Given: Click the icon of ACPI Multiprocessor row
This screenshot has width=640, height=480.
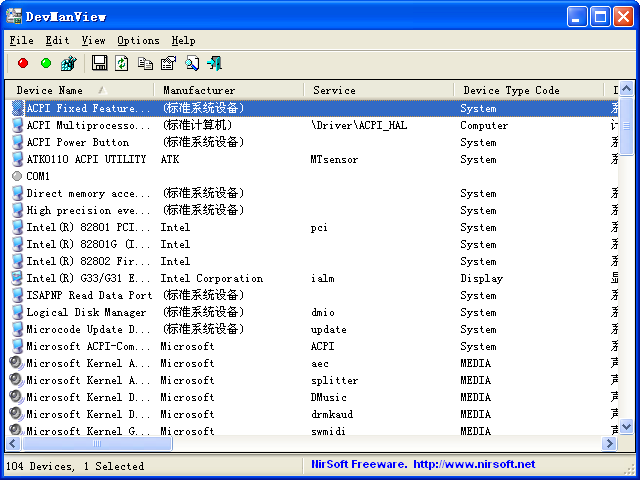Looking at the screenshot, I should (x=17, y=125).
